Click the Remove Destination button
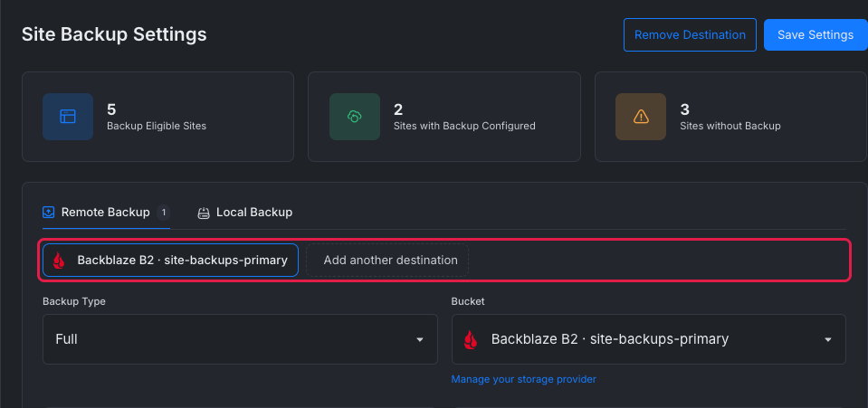This screenshot has width=868, height=408. (690, 35)
